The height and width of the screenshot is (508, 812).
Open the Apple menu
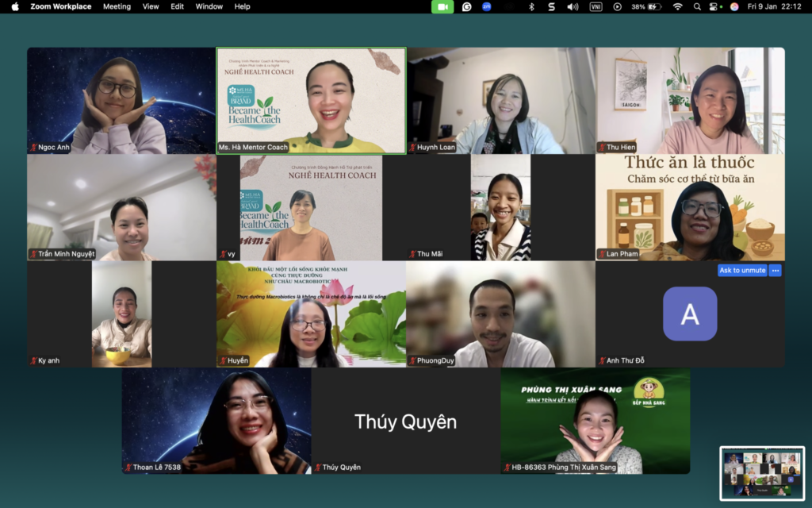click(x=15, y=6)
